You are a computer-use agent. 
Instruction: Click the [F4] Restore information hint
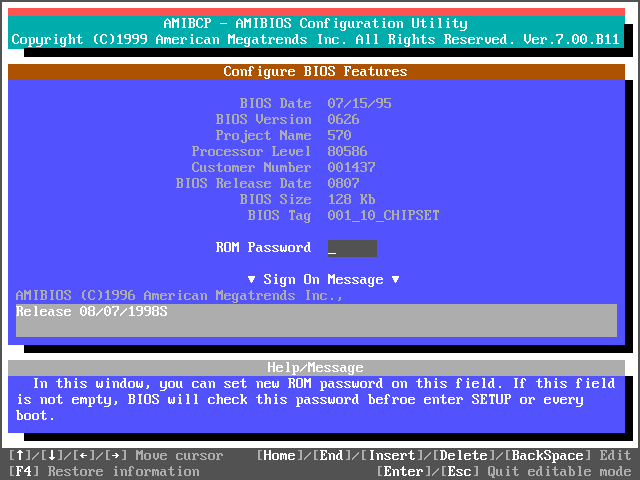(x=104, y=471)
